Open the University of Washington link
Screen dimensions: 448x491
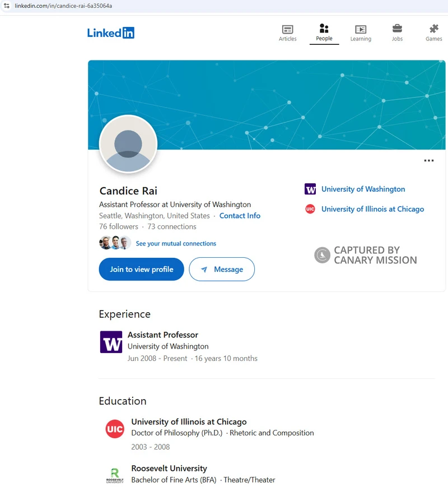pos(363,189)
